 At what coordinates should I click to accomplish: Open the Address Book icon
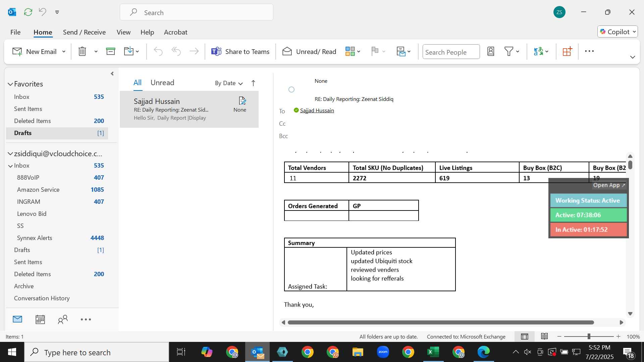click(x=491, y=51)
